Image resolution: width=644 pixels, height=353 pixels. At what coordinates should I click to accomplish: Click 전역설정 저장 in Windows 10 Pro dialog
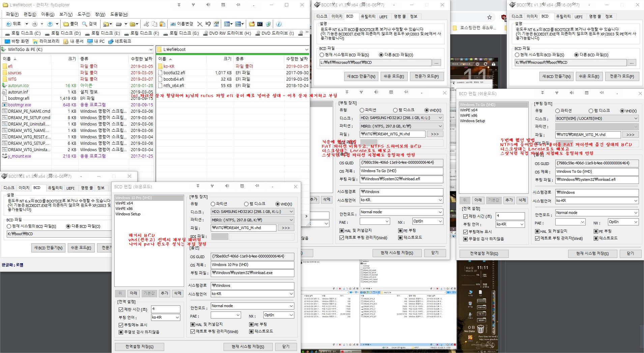click(140, 347)
